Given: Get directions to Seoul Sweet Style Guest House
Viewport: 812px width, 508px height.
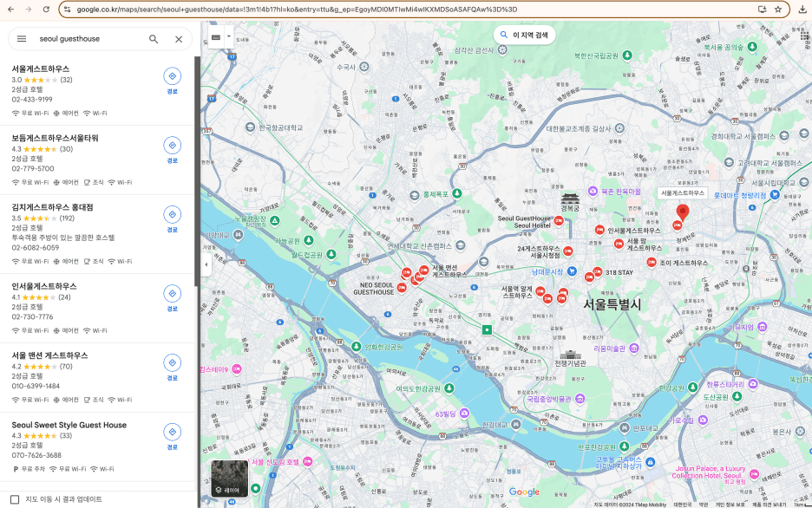Looking at the screenshot, I should tap(173, 432).
